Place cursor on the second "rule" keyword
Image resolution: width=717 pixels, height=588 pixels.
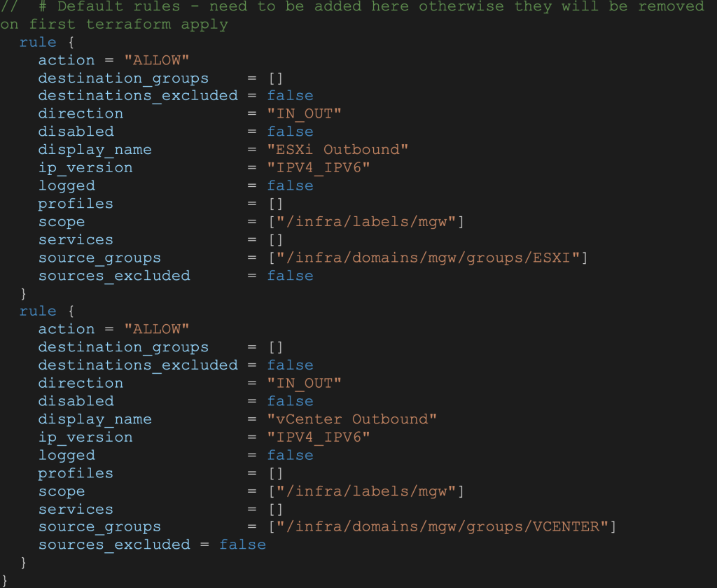point(38,311)
